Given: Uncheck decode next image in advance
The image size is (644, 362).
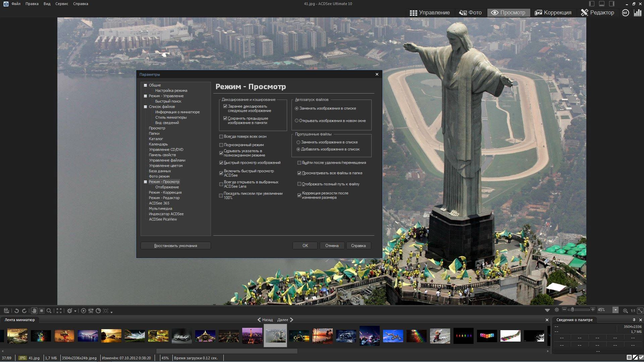Looking at the screenshot, I should tap(225, 106).
